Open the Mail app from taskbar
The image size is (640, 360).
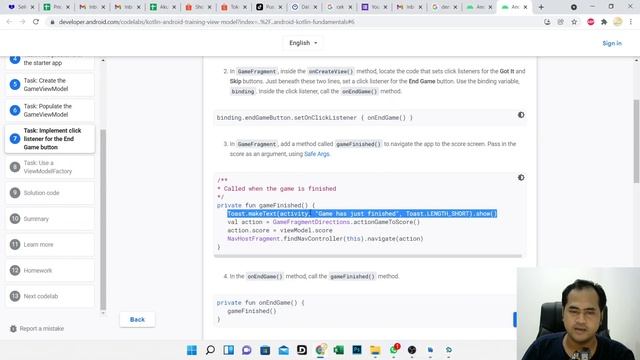[x=283, y=350]
